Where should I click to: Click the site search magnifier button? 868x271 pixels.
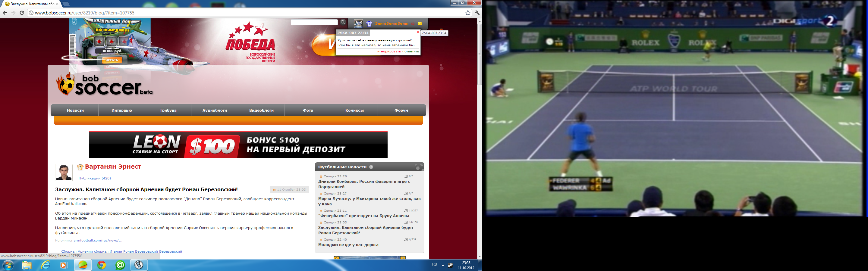343,22
